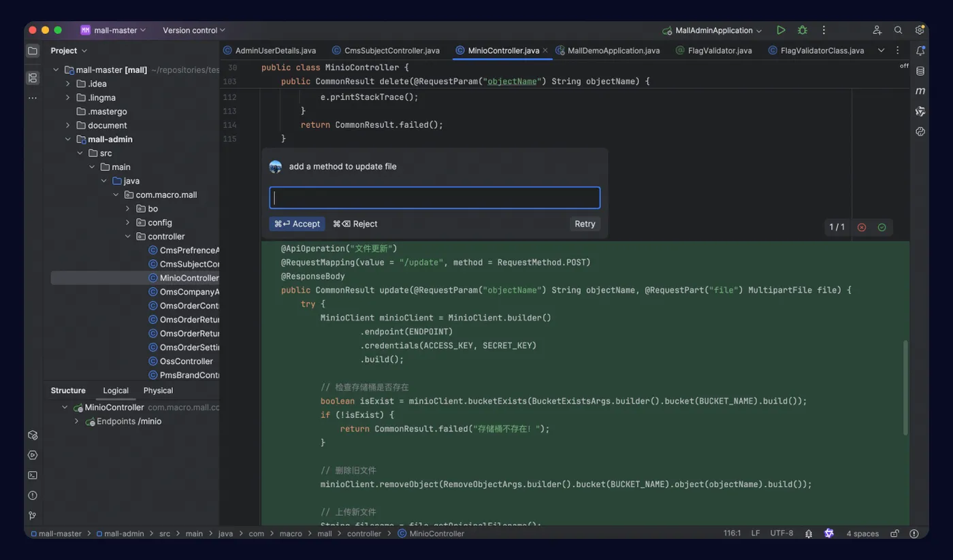This screenshot has height=560, width=953.
Task: Open Search Everywhere magnifier icon
Action: (899, 30)
